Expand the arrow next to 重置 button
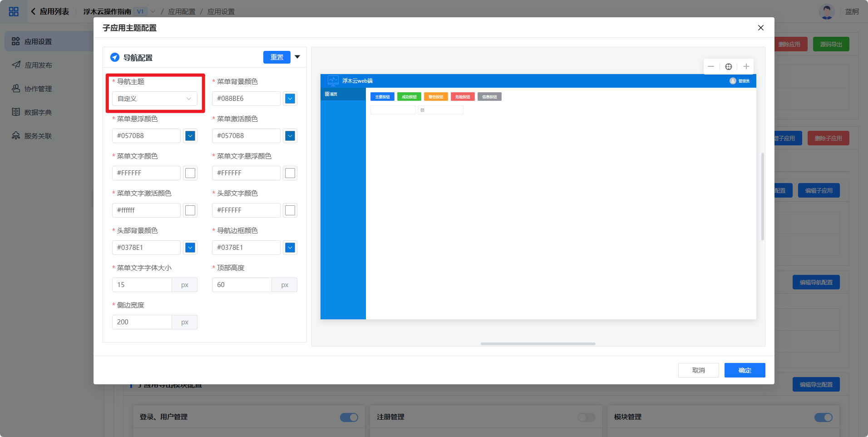The image size is (868, 437). click(297, 57)
